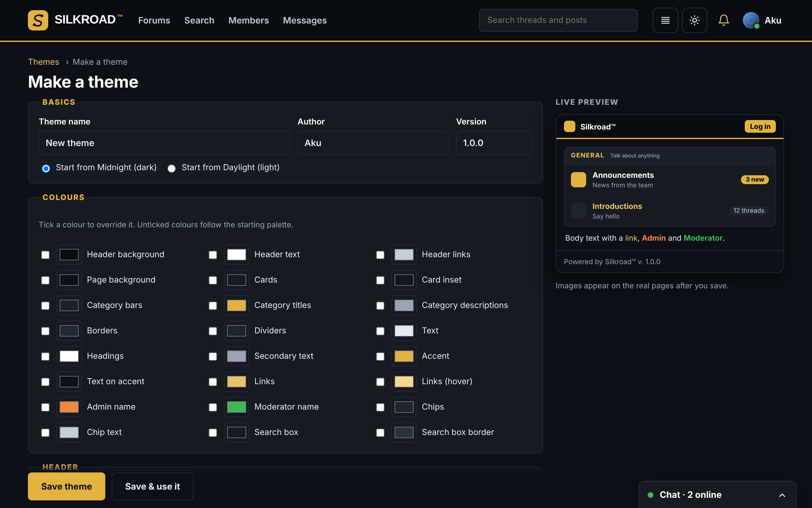812x508 pixels.
Task: Open the Links colour swatch
Action: click(236, 382)
